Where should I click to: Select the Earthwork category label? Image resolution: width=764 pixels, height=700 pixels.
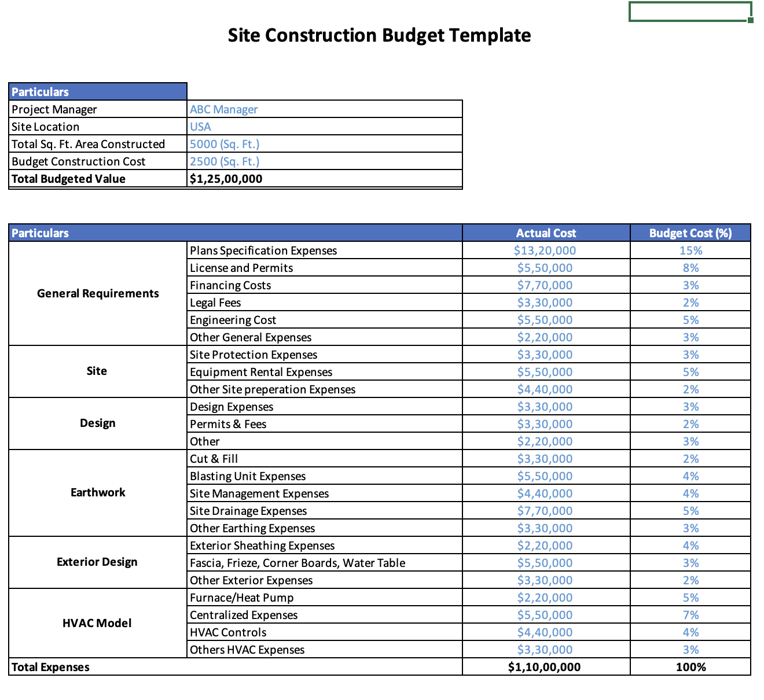click(x=97, y=492)
